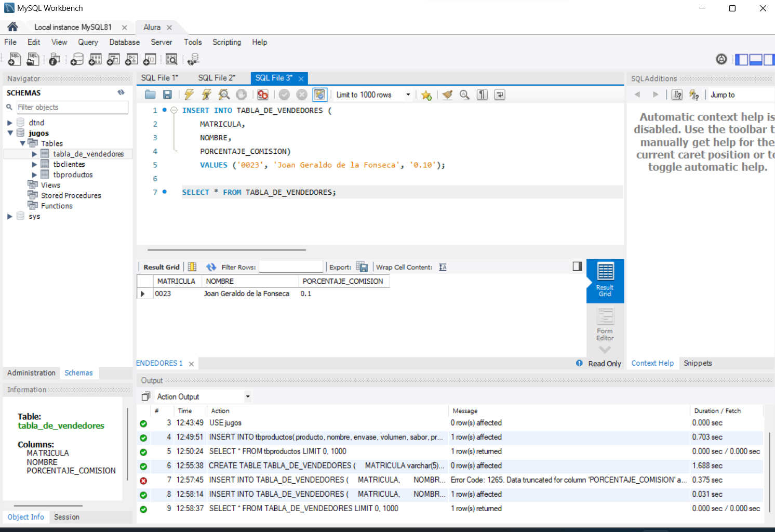
Task: Stop query execution hand icon
Action: [x=242, y=95]
